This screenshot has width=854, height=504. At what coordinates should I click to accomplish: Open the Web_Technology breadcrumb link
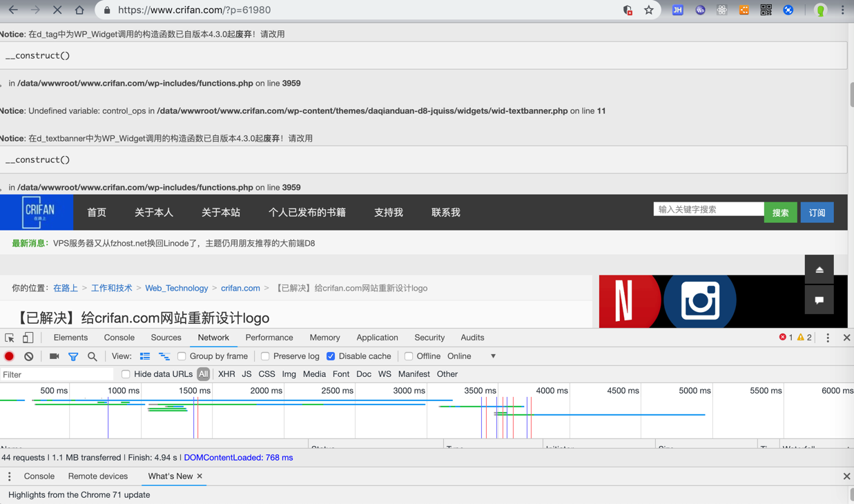coord(176,288)
